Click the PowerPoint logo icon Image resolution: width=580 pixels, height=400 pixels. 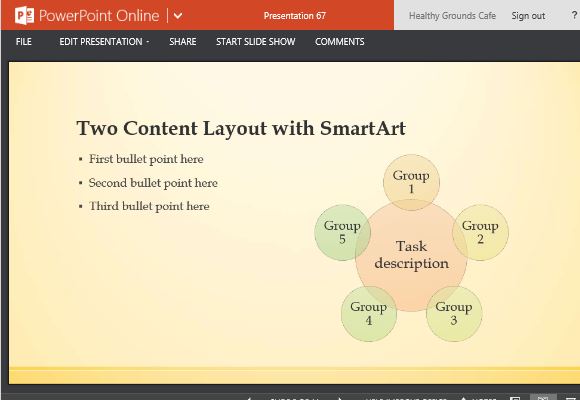[24, 16]
